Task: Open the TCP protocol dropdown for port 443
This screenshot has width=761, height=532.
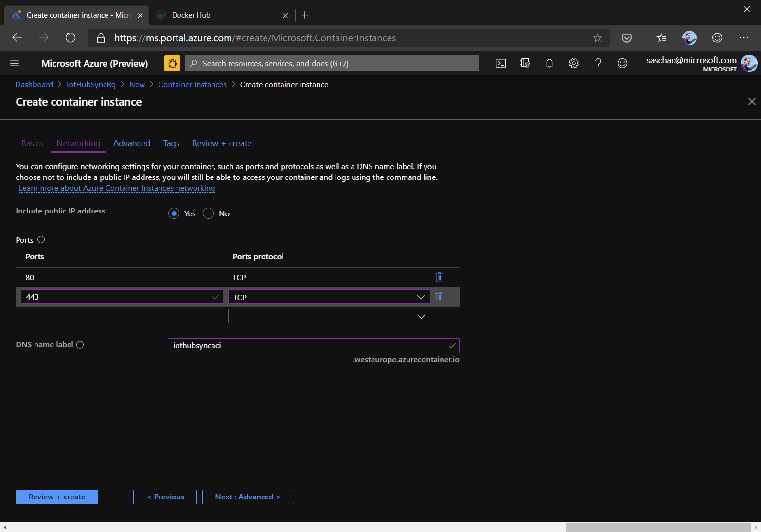Action: coord(329,297)
